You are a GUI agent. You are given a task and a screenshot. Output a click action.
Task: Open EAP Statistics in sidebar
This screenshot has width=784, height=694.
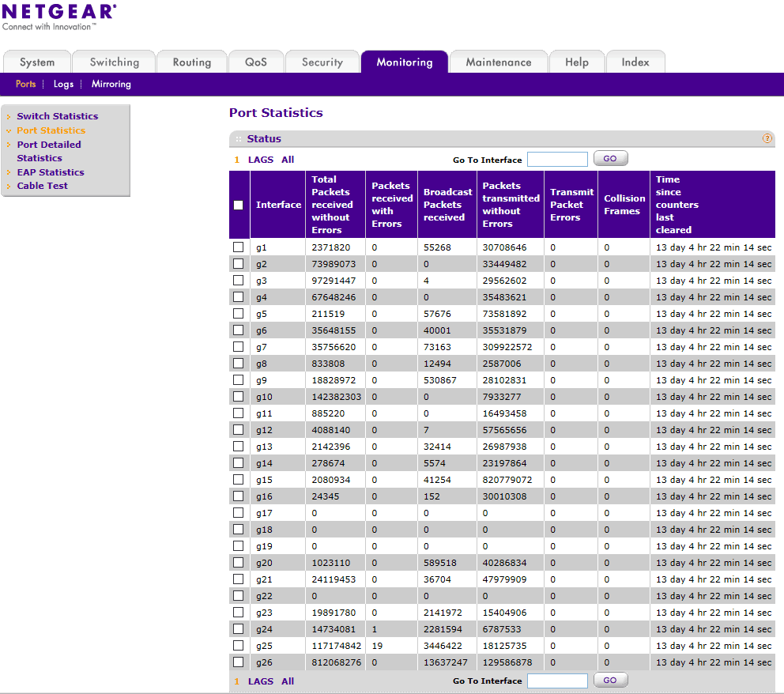(x=51, y=172)
